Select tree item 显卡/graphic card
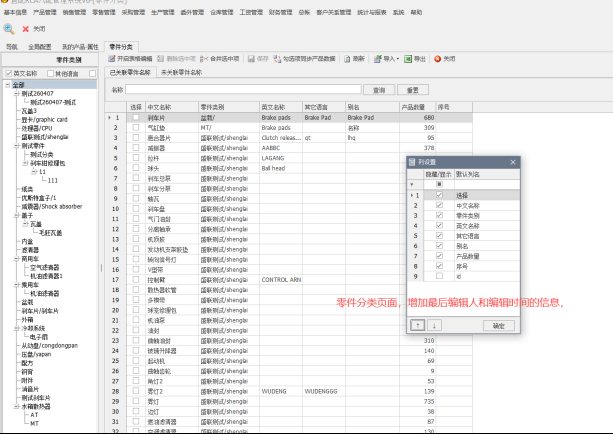 (45, 120)
